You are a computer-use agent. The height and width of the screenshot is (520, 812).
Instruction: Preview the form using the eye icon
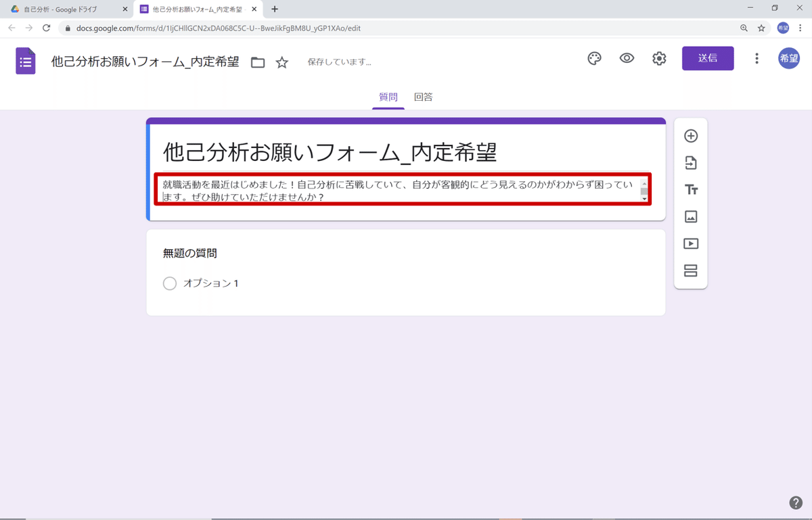[x=627, y=58]
